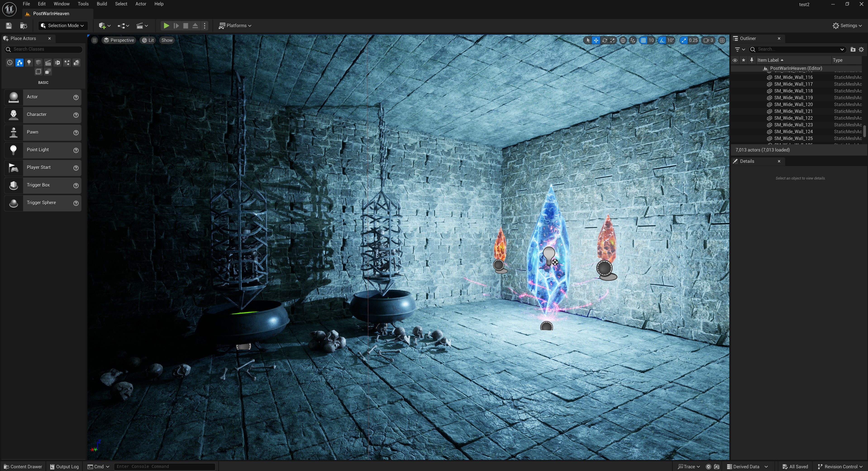Open the Build menu
The image size is (868, 471).
tap(101, 4)
